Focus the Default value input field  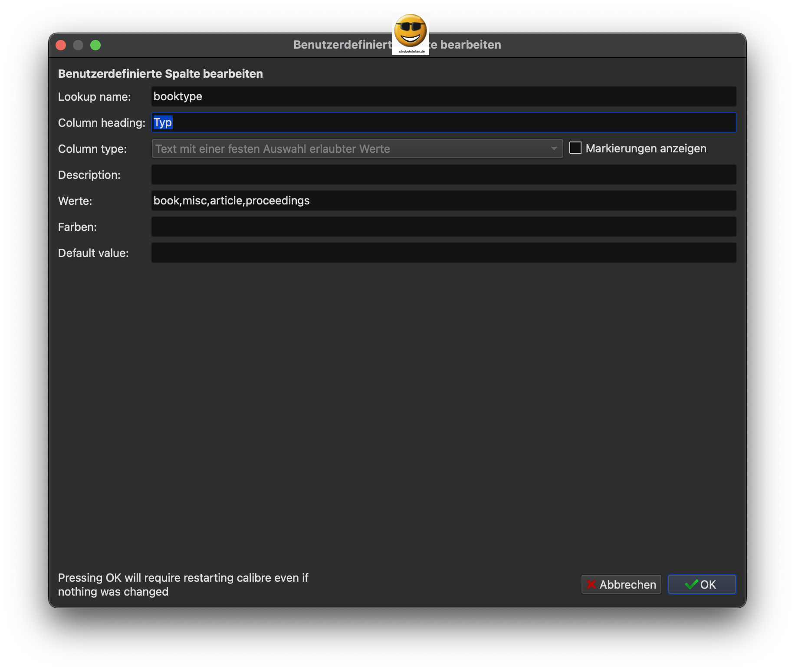point(443,253)
